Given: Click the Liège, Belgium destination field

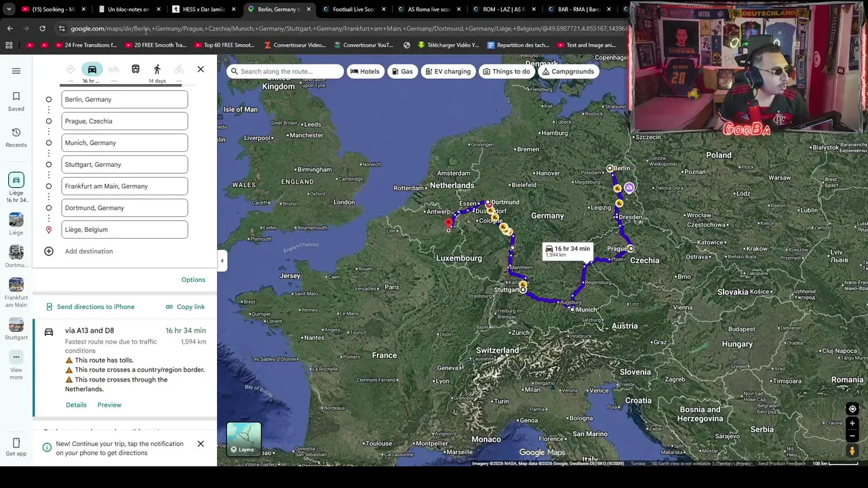Looking at the screenshot, I should point(125,230).
